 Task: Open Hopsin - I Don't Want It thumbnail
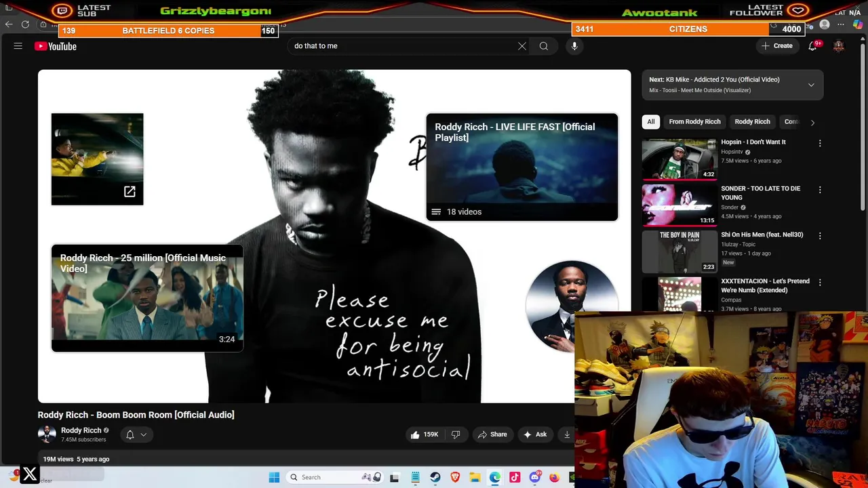(x=679, y=159)
